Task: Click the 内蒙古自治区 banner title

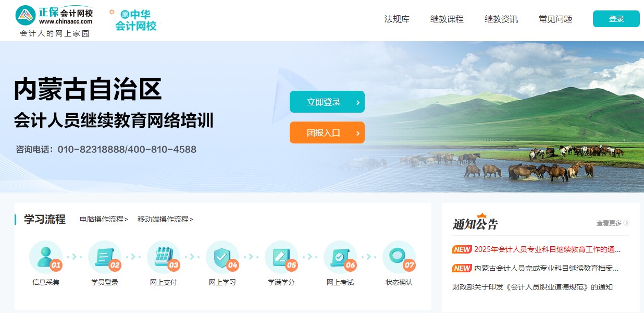Action: click(88, 89)
